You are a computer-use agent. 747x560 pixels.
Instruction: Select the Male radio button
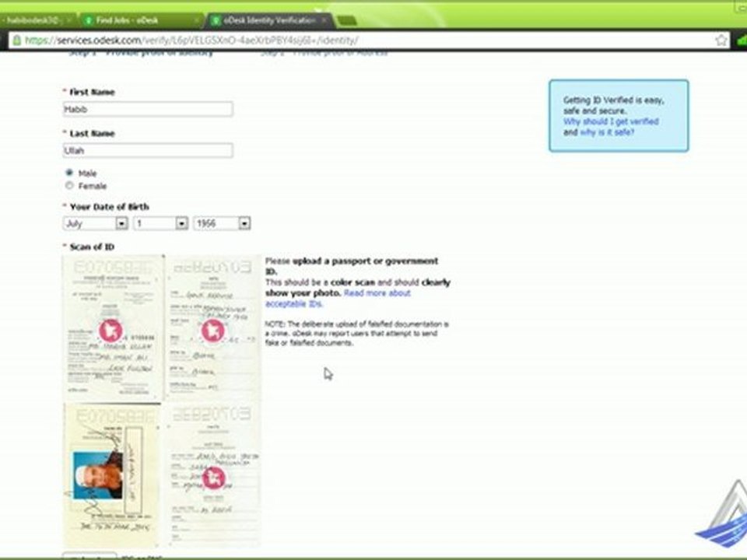click(69, 173)
